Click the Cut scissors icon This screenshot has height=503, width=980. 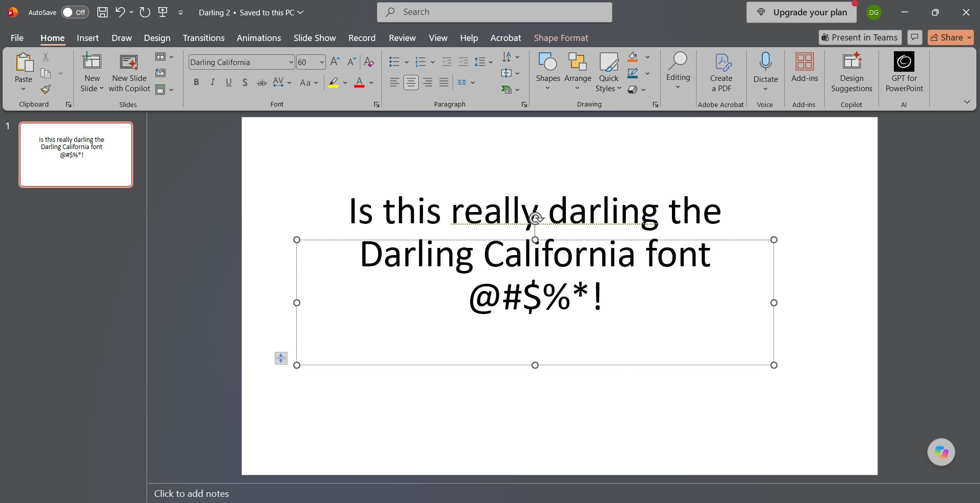pyautogui.click(x=46, y=57)
